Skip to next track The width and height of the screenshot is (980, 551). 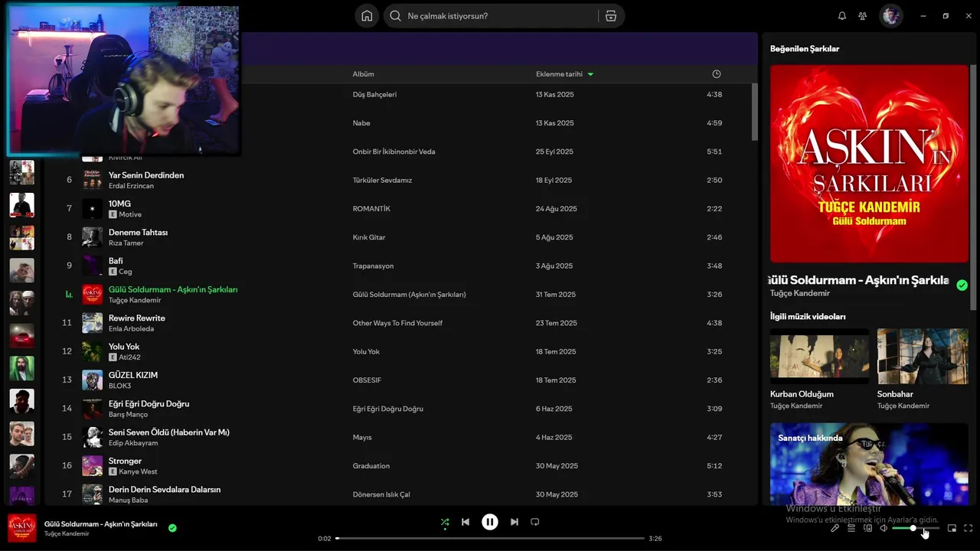[x=514, y=522]
